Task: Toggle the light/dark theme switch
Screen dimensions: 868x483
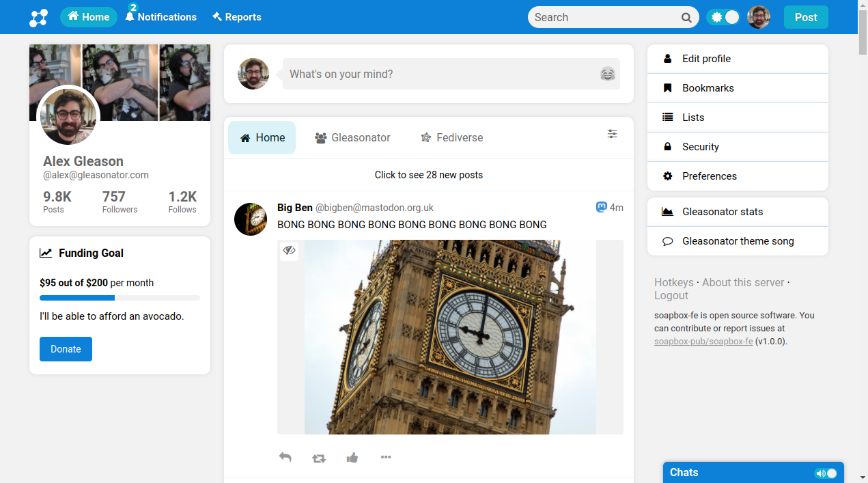Action: coord(723,18)
